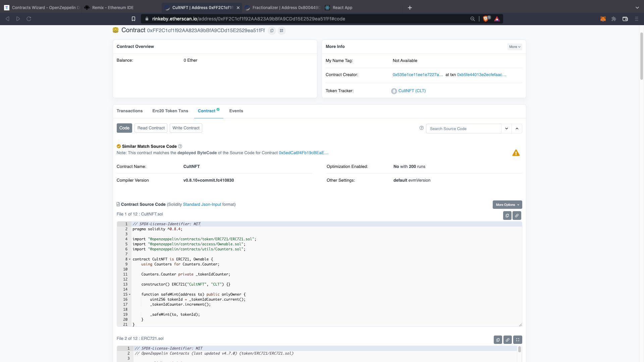Open the CultNFT (CLT) token tracker link
The image size is (644, 362).
412,91
